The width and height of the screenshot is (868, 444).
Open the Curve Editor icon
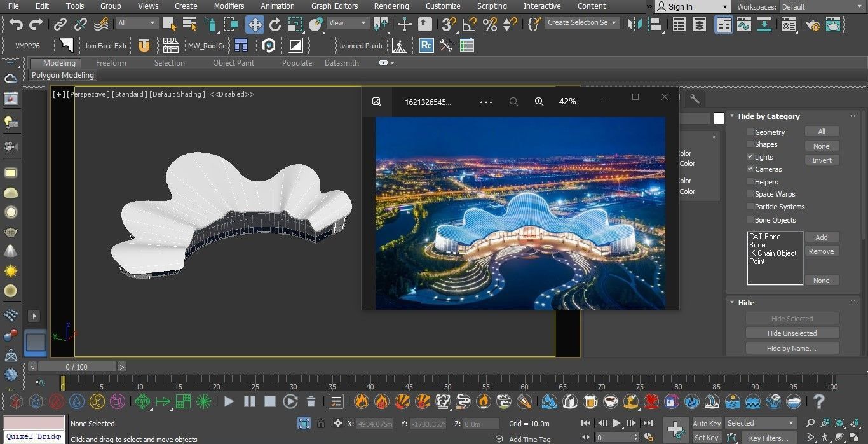click(x=744, y=25)
